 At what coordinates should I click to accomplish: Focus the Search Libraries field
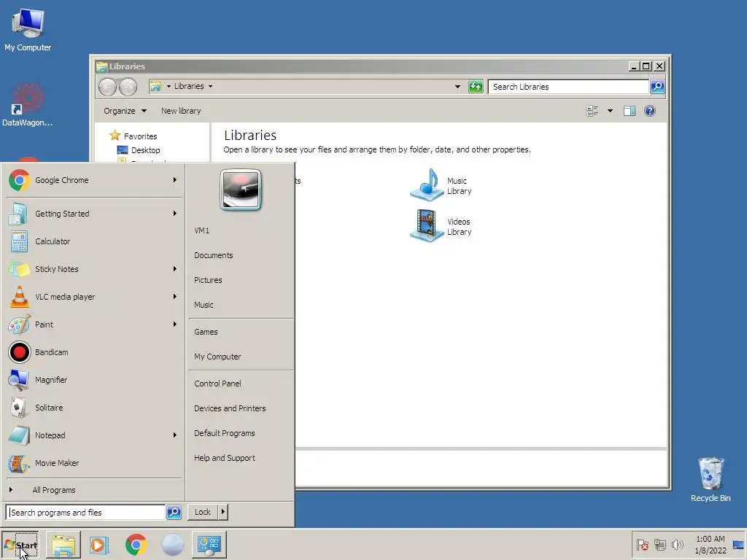[568, 87]
